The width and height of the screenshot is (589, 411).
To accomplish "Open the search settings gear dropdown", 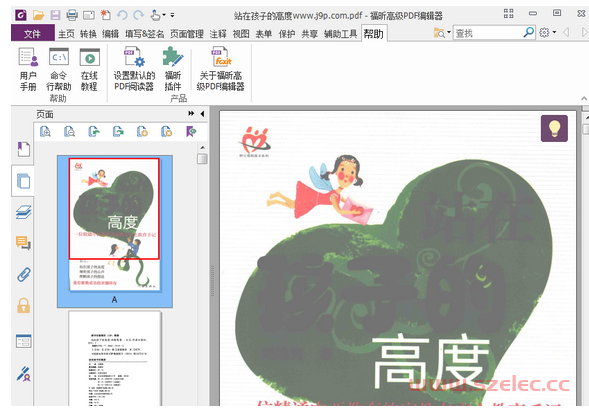I will click(x=547, y=33).
